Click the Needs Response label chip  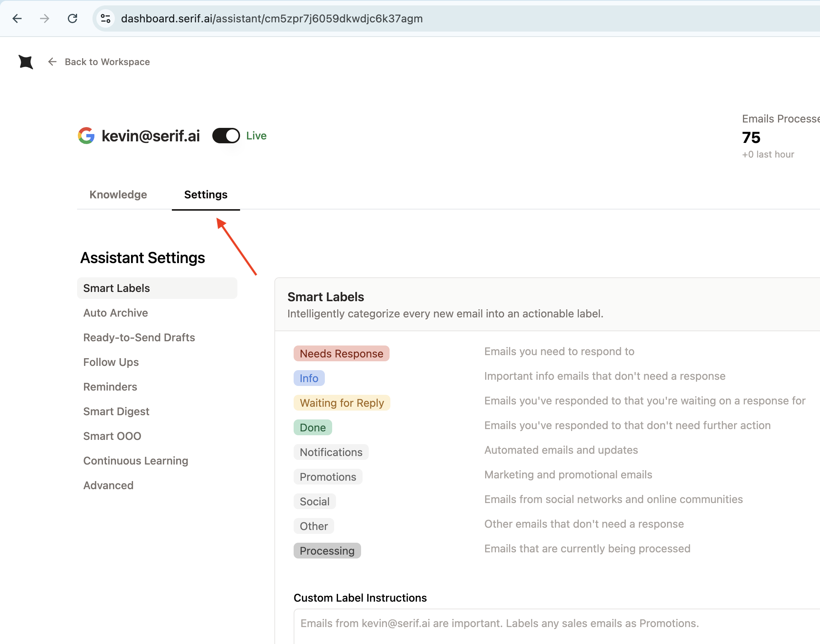click(x=341, y=354)
